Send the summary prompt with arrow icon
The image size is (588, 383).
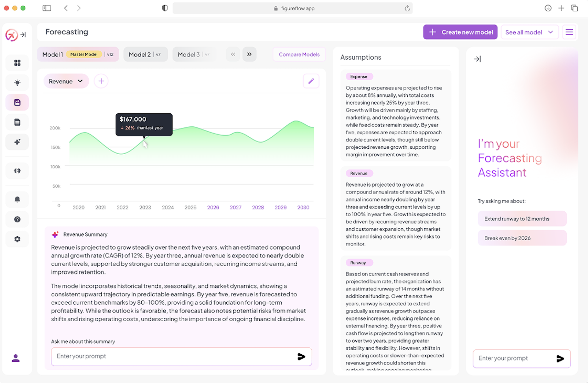point(301,357)
